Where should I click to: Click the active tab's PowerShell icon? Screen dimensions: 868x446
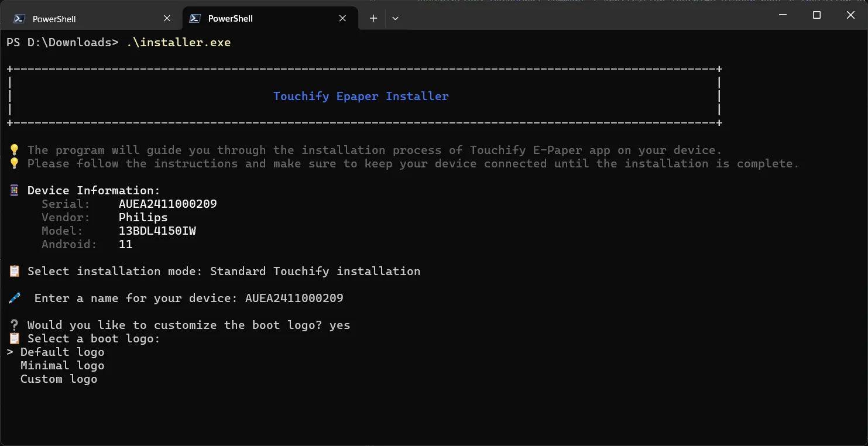(195, 19)
